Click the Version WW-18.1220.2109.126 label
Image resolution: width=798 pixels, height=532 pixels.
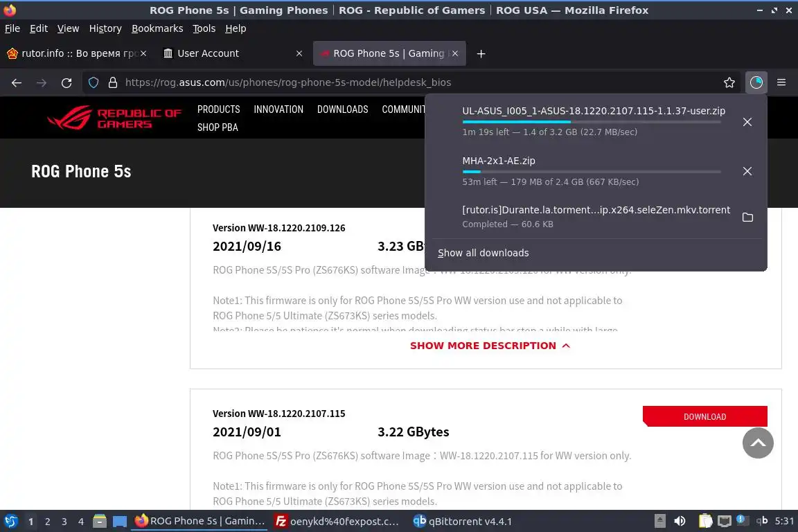click(x=279, y=228)
